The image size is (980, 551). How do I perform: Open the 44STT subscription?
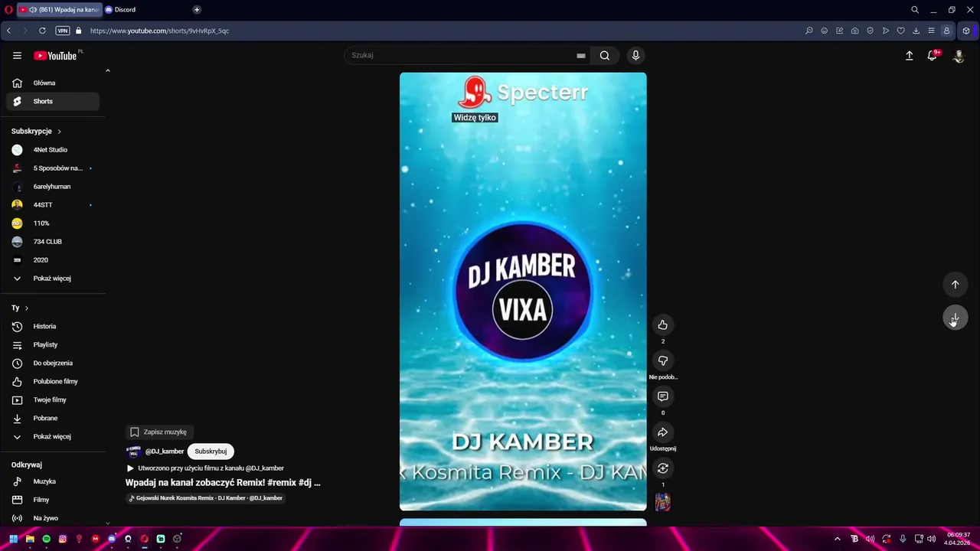click(53, 205)
